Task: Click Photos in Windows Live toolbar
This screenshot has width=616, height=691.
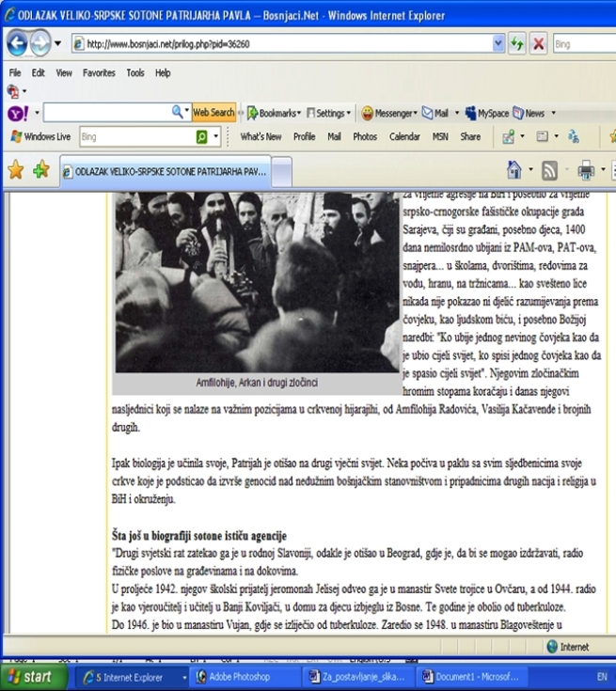Action: coord(365,136)
